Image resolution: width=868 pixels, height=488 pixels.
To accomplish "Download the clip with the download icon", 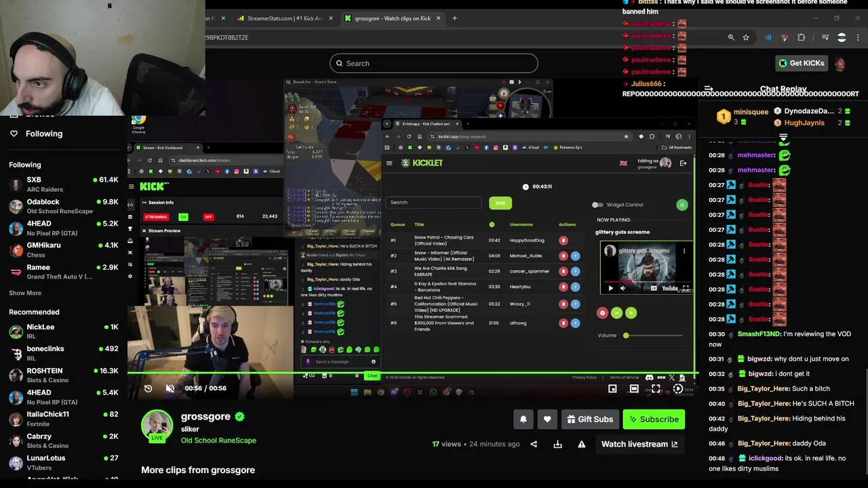I will point(557,444).
